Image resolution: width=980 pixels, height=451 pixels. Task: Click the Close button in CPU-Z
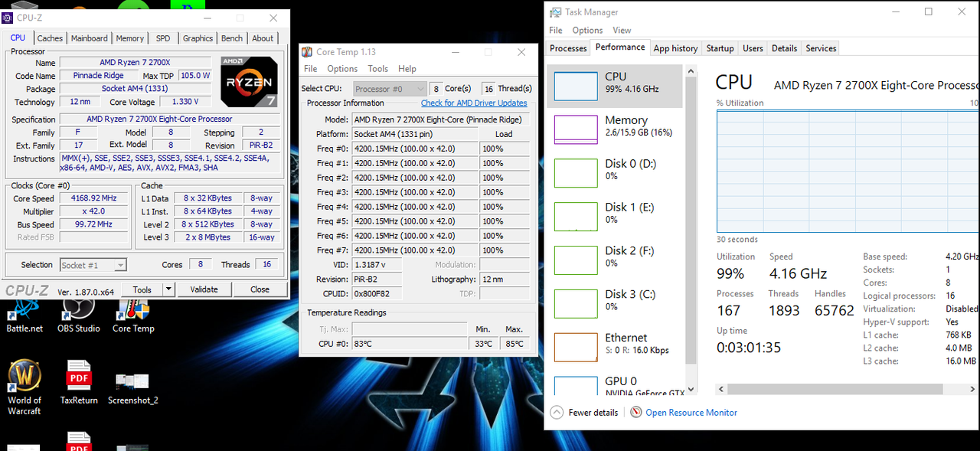pyautogui.click(x=260, y=289)
